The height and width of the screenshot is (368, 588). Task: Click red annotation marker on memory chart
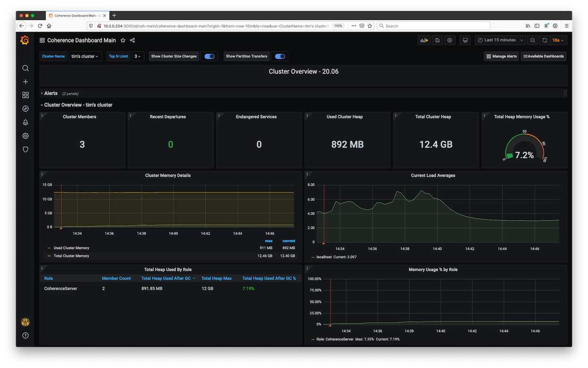click(60, 229)
